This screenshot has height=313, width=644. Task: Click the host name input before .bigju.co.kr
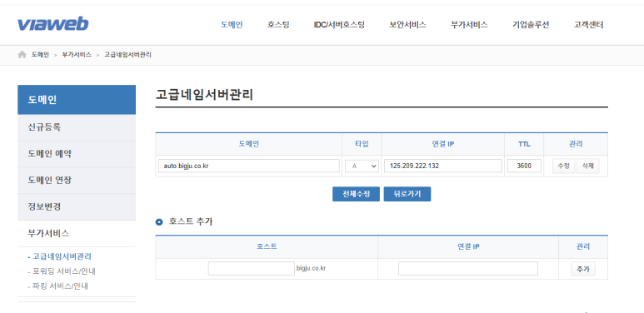252,269
